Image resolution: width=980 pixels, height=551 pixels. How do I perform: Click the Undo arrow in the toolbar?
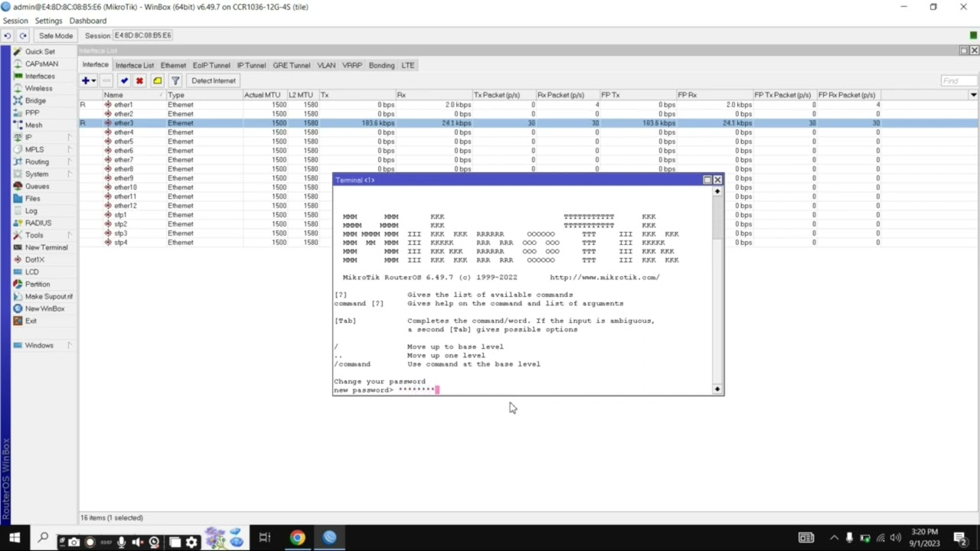7,35
